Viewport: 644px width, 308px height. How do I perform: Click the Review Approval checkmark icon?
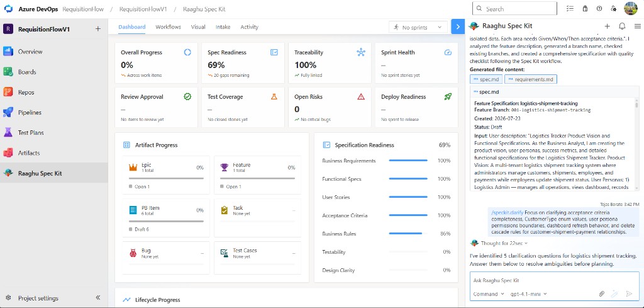[x=187, y=96]
